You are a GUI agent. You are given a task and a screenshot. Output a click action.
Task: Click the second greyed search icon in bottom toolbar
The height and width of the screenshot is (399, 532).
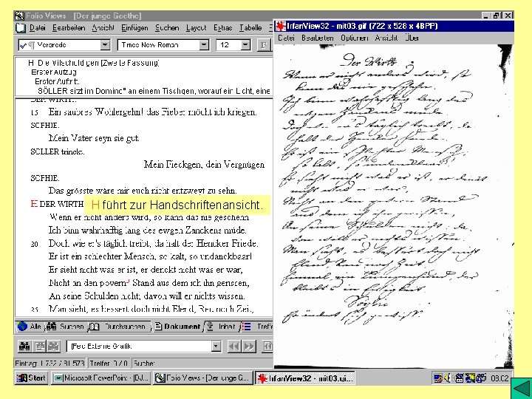pos(40,346)
